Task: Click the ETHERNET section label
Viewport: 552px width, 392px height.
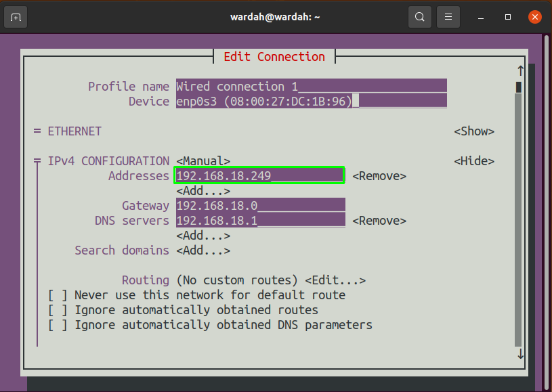Action: click(75, 131)
